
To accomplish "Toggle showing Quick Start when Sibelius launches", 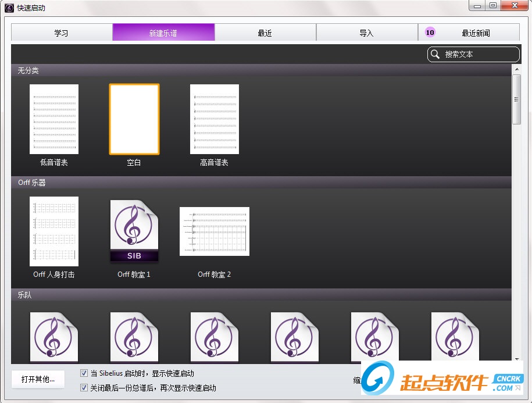I will click(84, 373).
